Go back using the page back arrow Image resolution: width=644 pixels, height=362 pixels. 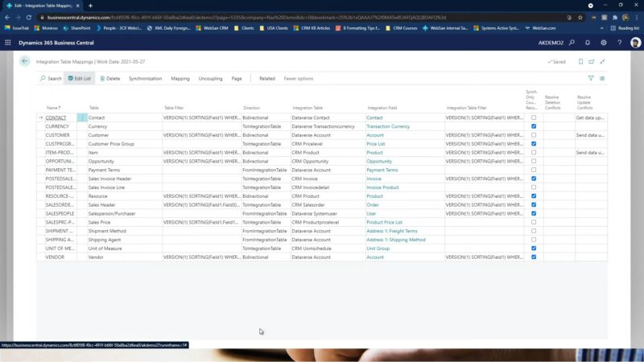coord(25,61)
